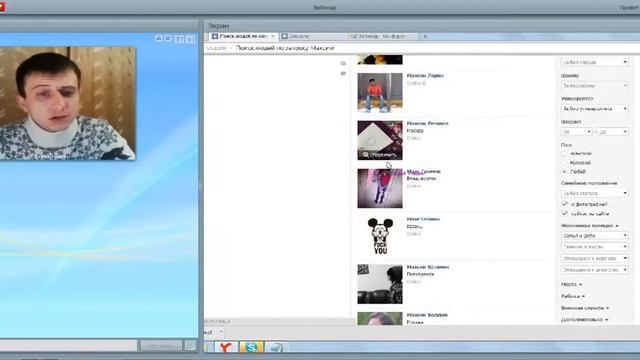
Task: Open profile photo of person in orange shirt
Action: [380, 92]
